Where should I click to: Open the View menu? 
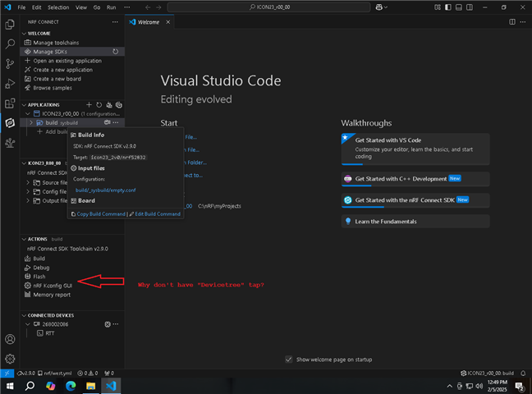[81, 7]
